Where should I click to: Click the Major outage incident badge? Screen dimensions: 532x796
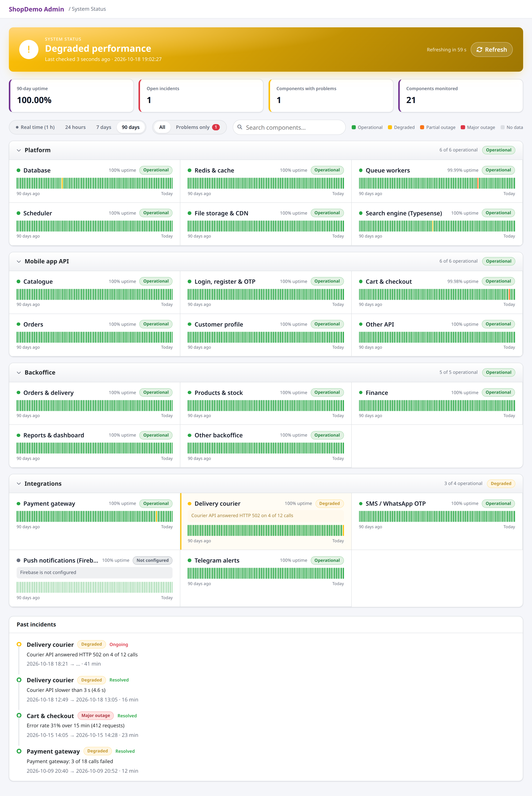[96, 716]
